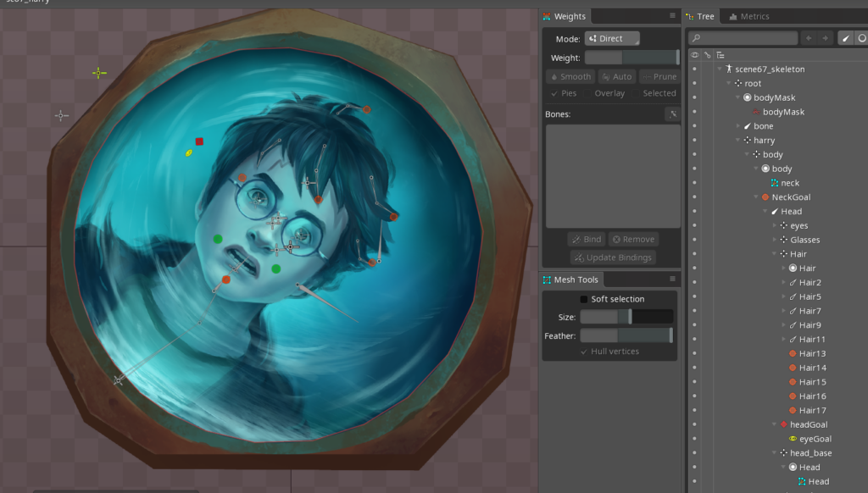Toggle the Overlay checkbox
This screenshot has height=493, width=868.
click(587, 93)
